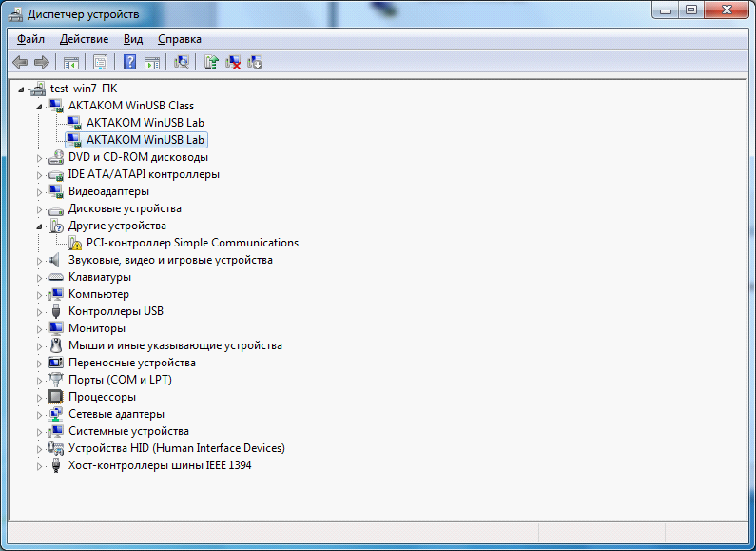Select the Мониторы category label
The width and height of the screenshot is (756, 551).
(97, 328)
